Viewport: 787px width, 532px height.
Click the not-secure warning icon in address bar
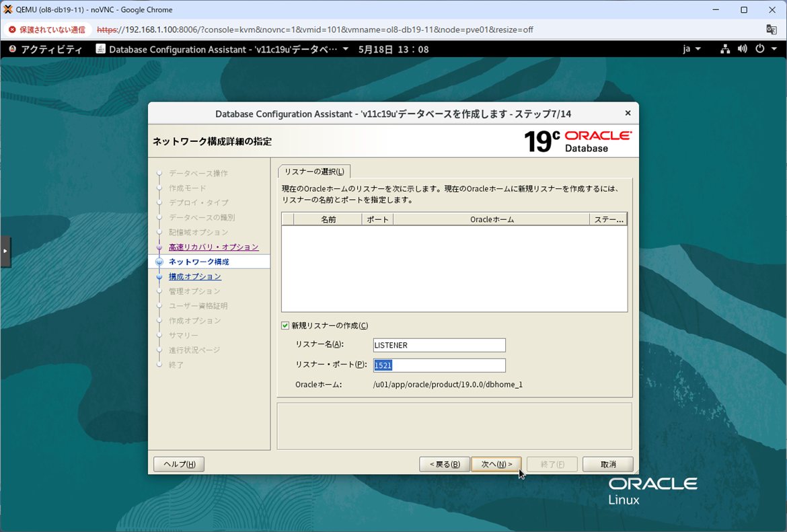(13, 30)
